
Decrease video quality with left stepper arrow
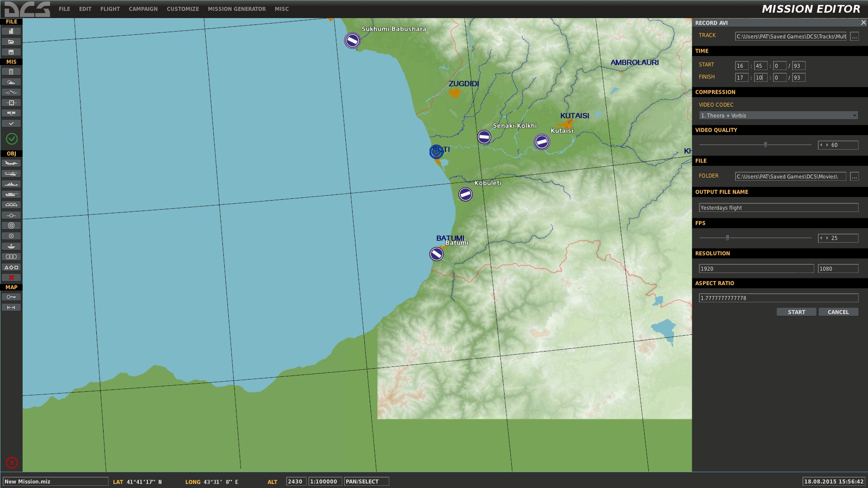coord(821,145)
